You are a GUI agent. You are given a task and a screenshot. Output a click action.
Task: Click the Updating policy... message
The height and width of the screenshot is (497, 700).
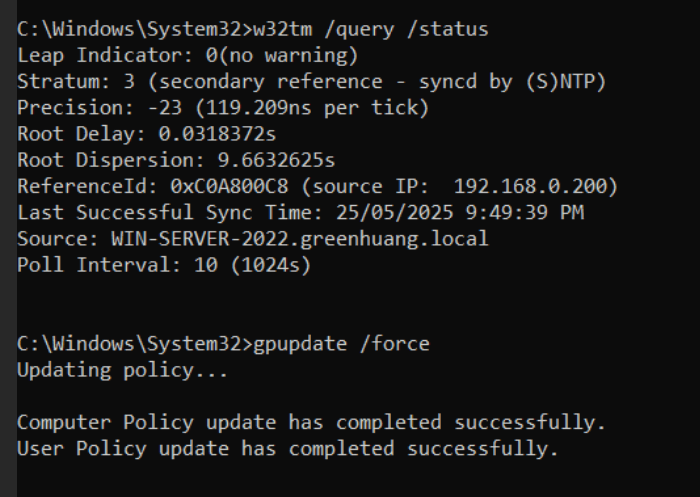123,371
